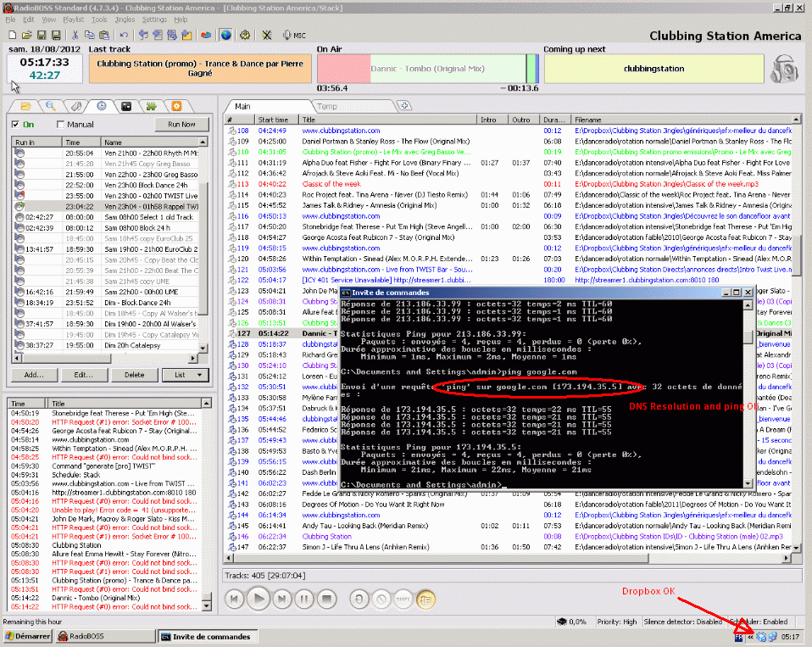Screen dimensions: 812x647
Task: Open a playlist with the folder toolbar icon
Action: (26, 36)
